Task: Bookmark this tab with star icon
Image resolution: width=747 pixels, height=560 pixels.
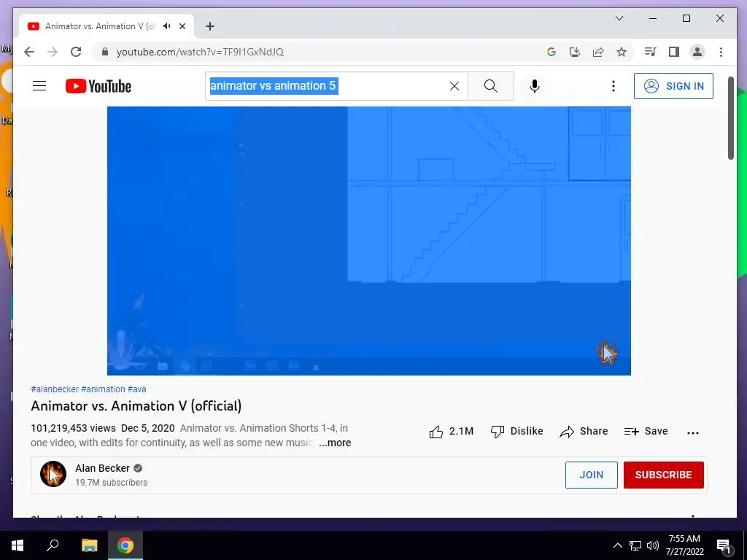Action: click(622, 52)
